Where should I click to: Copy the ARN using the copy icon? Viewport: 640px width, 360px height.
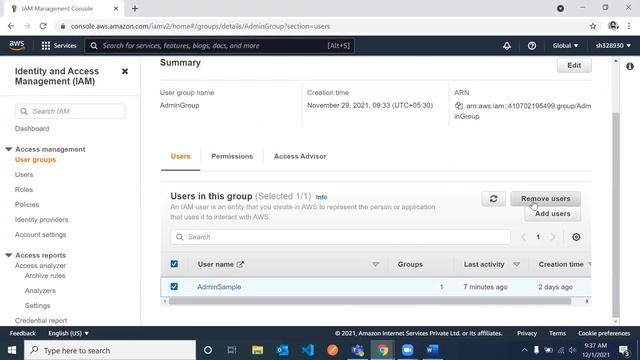[x=459, y=106]
